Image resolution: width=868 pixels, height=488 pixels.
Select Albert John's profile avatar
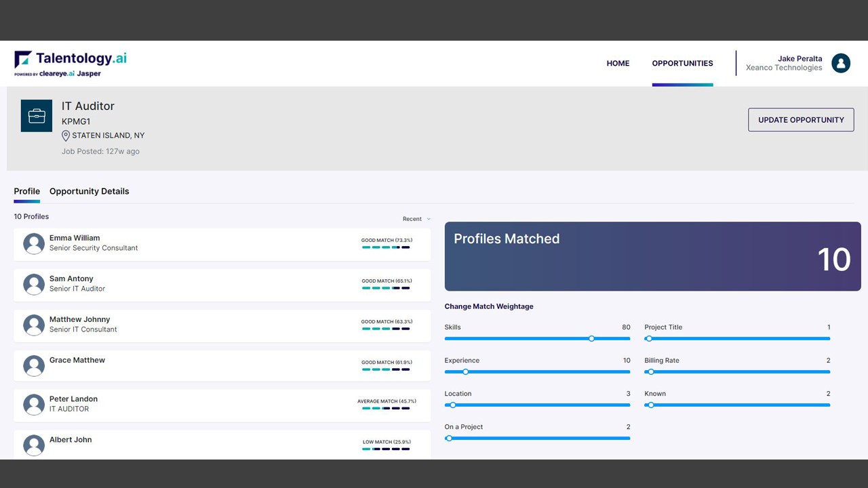tap(34, 445)
